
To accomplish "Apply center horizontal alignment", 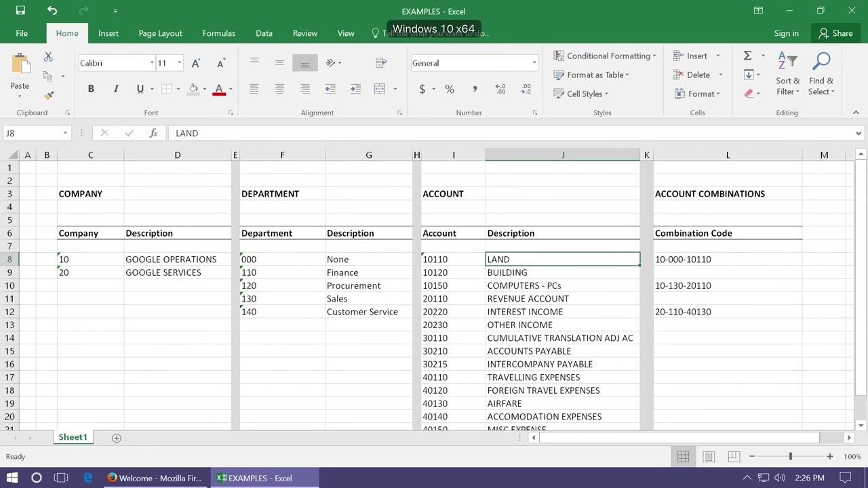I will point(279,89).
